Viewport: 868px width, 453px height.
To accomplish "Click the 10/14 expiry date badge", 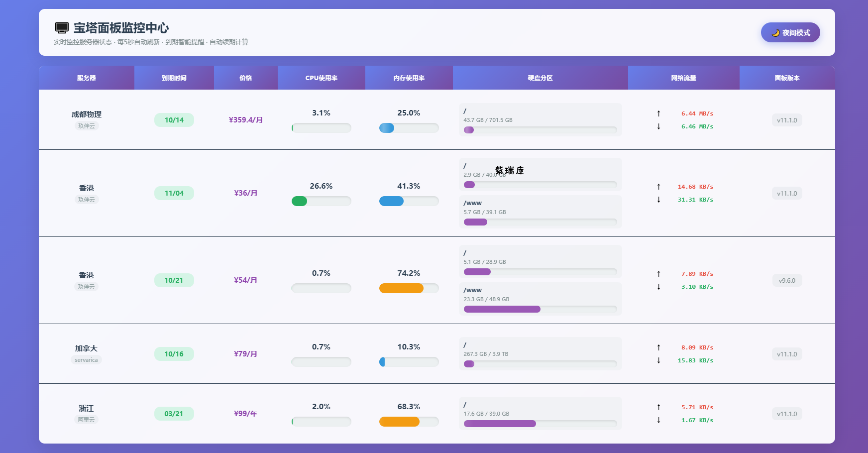I will pos(174,120).
